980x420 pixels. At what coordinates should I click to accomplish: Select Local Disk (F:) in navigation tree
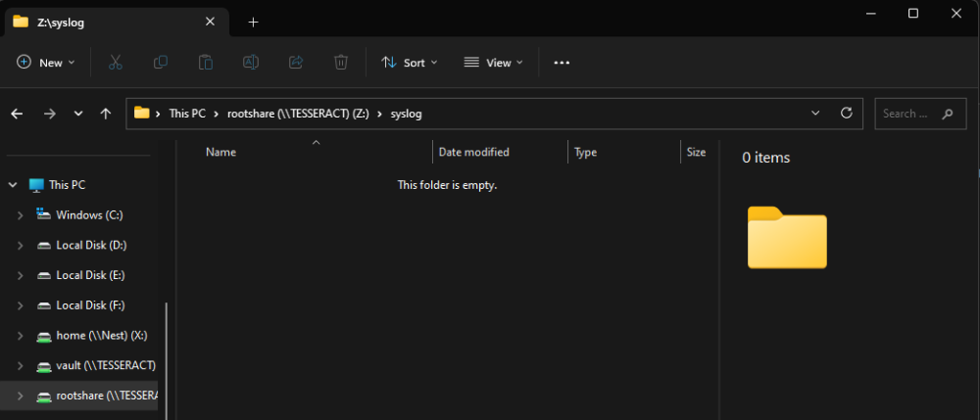point(90,305)
